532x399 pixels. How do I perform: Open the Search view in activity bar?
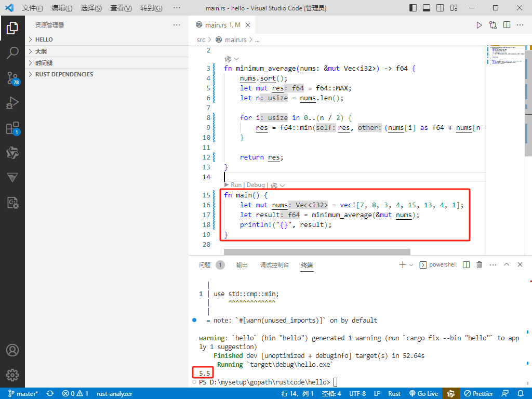12,53
